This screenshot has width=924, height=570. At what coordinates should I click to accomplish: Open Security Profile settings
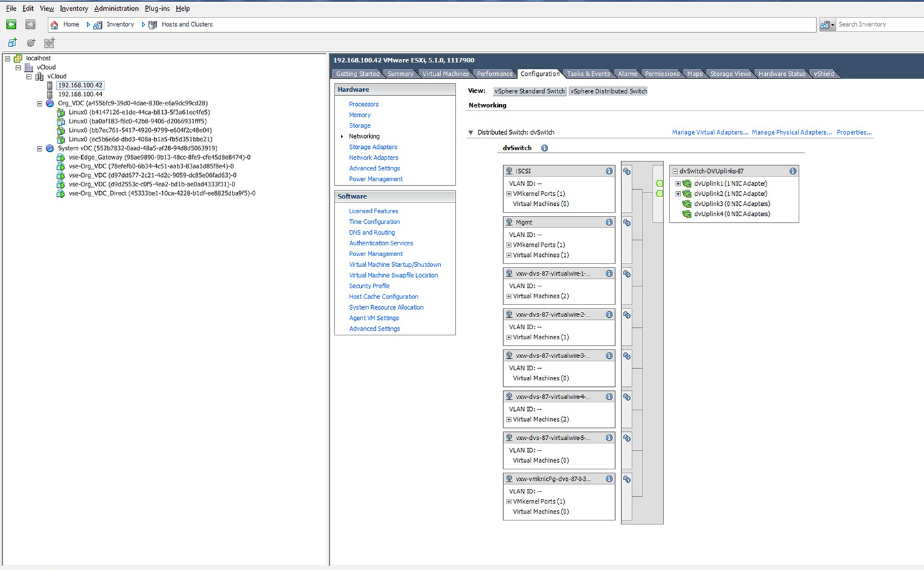(x=369, y=286)
